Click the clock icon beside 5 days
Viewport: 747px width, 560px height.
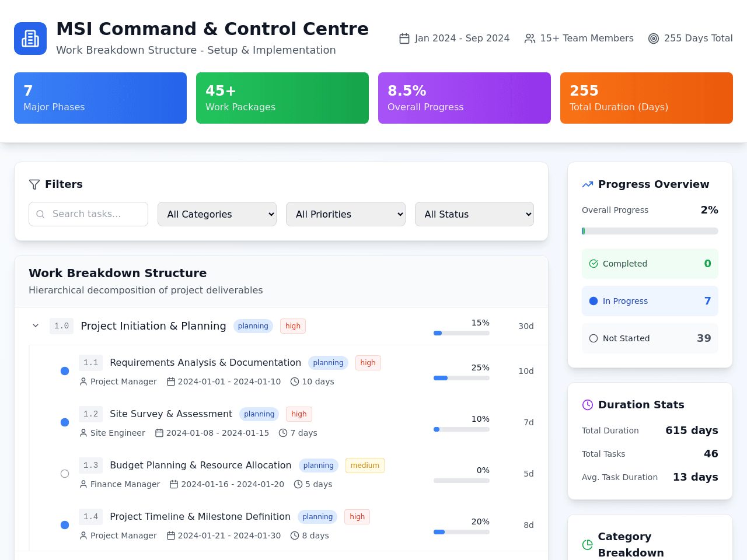(x=298, y=484)
